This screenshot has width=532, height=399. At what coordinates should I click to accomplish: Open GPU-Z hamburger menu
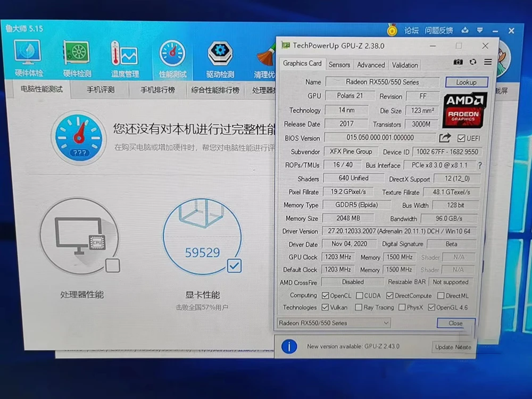tap(488, 62)
